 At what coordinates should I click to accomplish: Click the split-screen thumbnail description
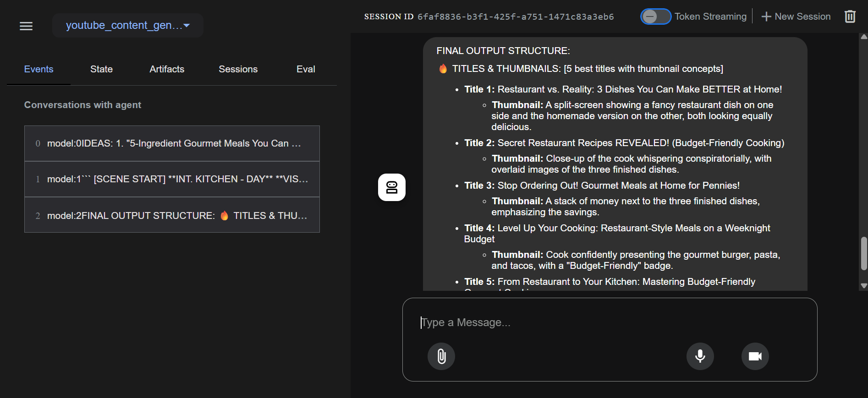tap(632, 116)
